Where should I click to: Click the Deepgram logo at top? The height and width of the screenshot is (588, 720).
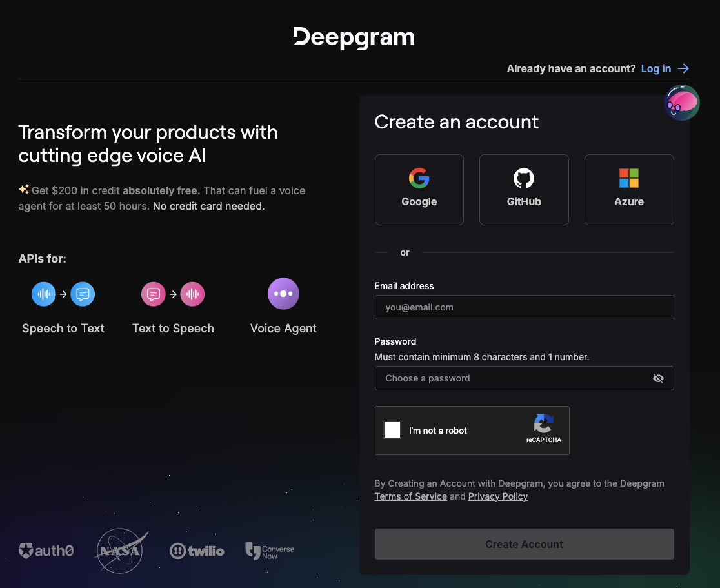click(354, 37)
